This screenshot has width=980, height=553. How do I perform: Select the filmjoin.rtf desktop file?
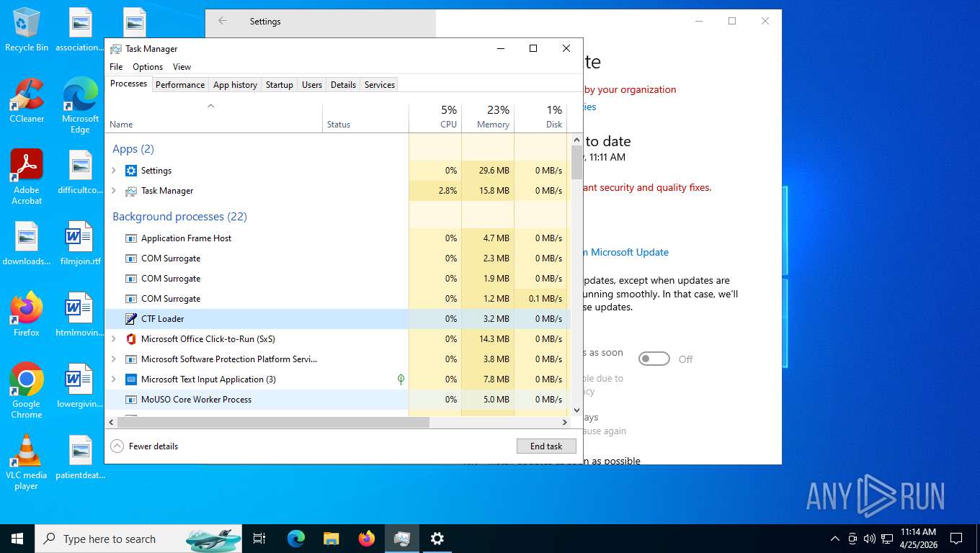coord(80,244)
